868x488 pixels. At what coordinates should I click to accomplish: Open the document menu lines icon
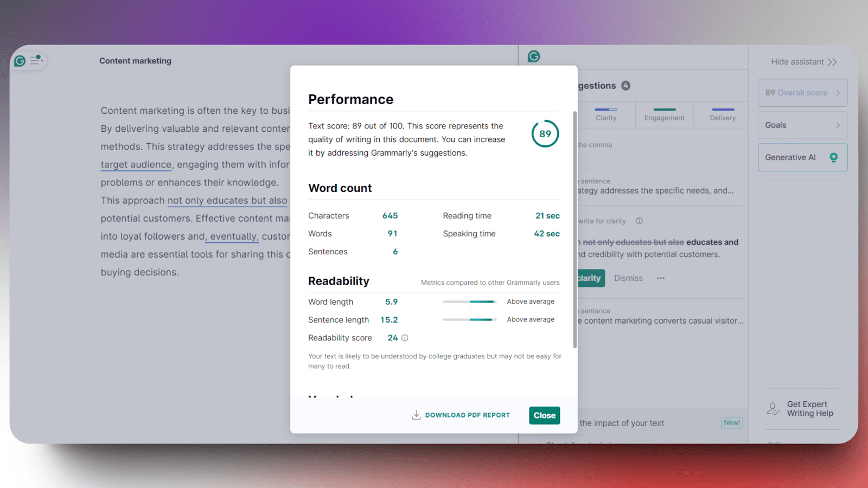(36, 60)
